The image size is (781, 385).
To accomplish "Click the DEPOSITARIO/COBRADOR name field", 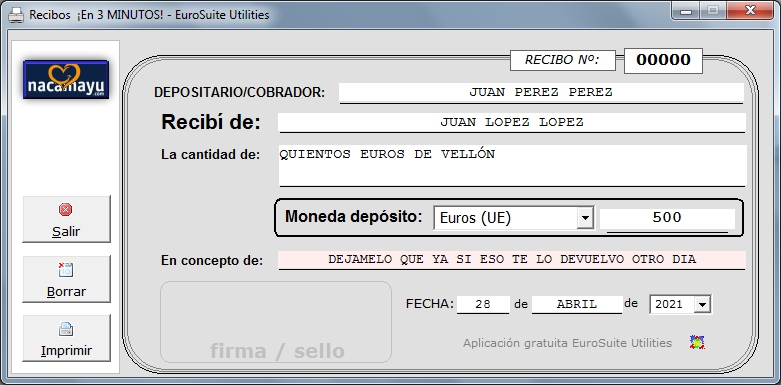I will (x=541, y=93).
